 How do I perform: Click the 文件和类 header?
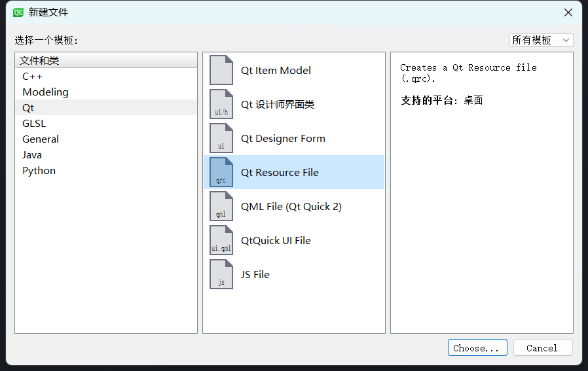(106, 60)
